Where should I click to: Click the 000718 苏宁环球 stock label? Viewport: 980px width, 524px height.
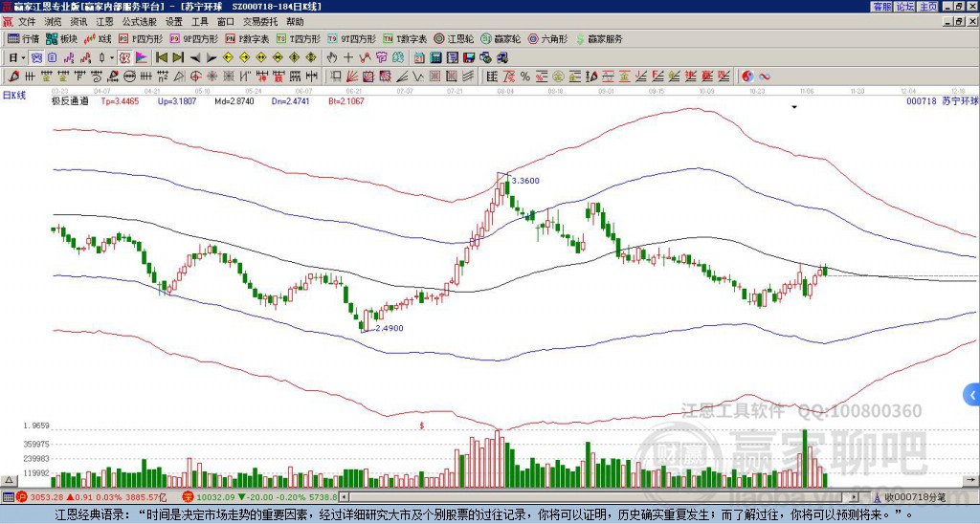point(942,100)
